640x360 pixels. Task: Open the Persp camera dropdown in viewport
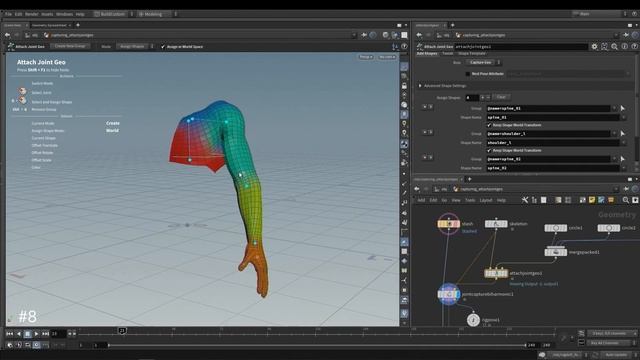point(366,57)
